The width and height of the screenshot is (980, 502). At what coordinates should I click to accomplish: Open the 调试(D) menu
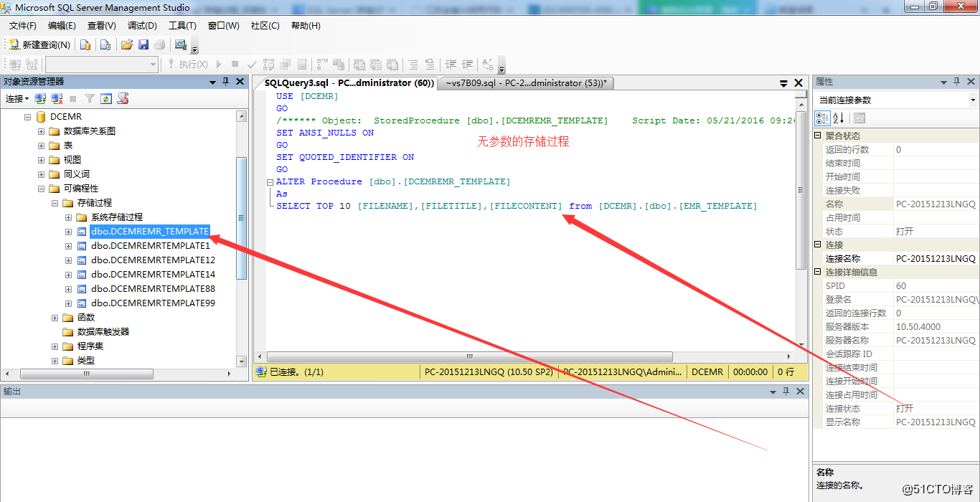142,26
